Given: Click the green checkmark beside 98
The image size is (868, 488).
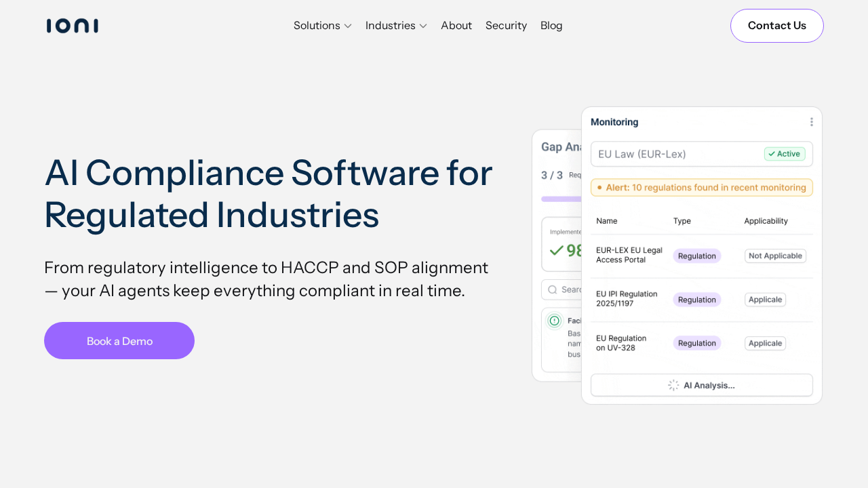Looking at the screenshot, I should coord(557,251).
